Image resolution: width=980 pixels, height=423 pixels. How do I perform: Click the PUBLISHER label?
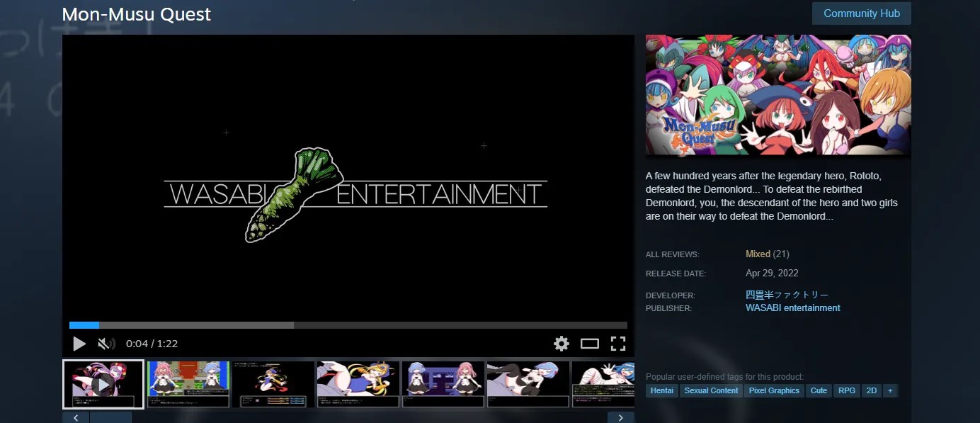668,308
